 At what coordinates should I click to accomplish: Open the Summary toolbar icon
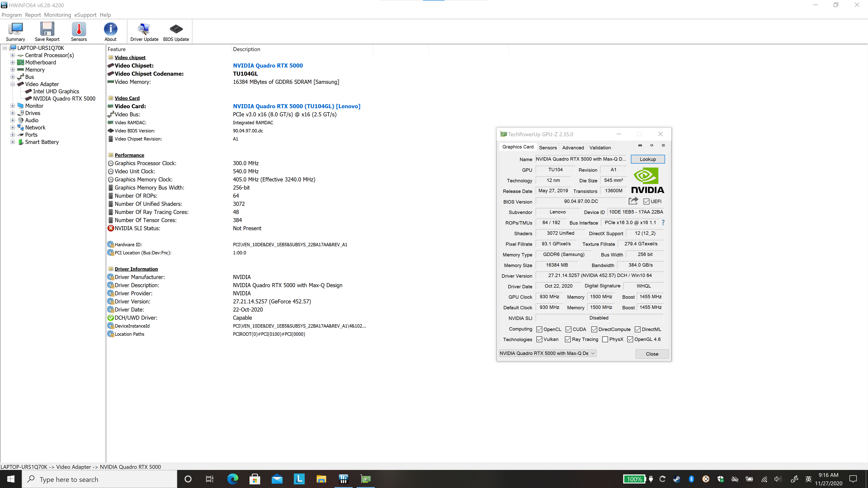pyautogui.click(x=16, y=32)
